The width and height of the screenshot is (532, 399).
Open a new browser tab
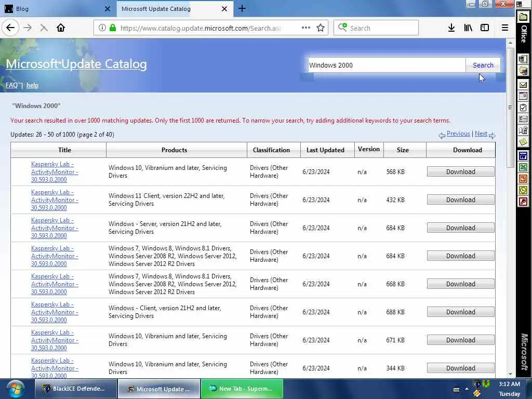pos(242,8)
